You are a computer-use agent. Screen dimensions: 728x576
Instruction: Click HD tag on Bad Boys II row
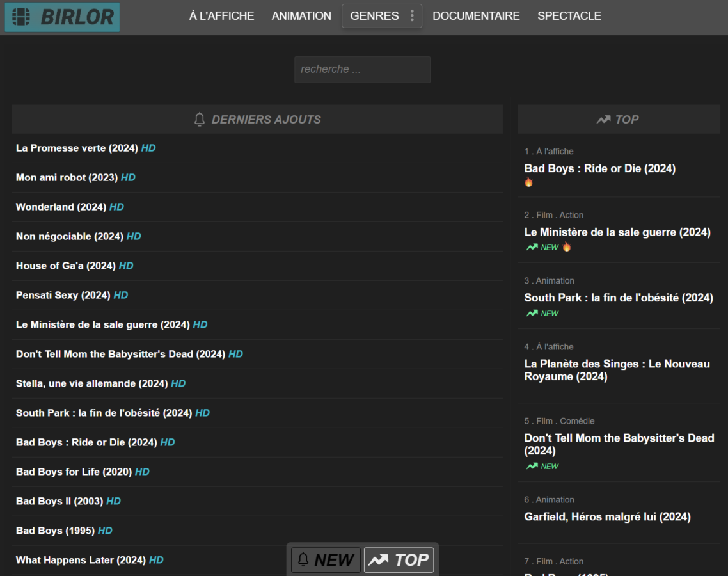(114, 501)
